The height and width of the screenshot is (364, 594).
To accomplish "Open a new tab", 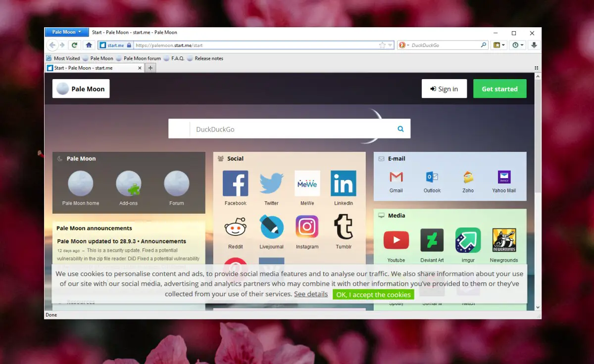I will [150, 68].
